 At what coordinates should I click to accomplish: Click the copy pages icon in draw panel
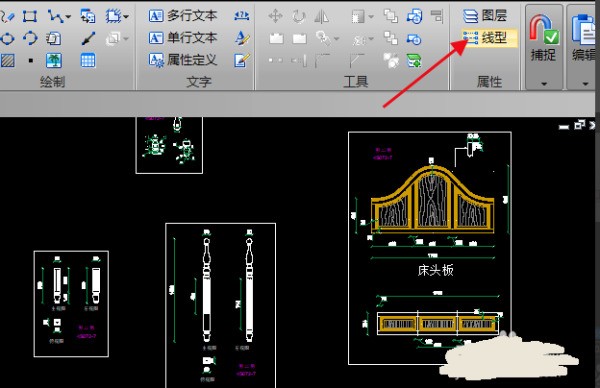coord(54,38)
